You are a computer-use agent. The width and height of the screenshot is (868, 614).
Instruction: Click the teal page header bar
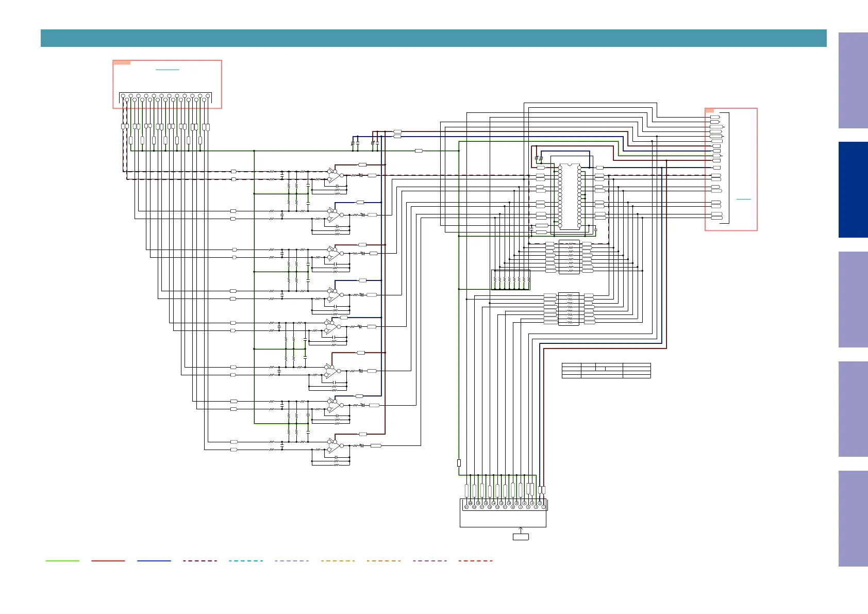(433, 38)
